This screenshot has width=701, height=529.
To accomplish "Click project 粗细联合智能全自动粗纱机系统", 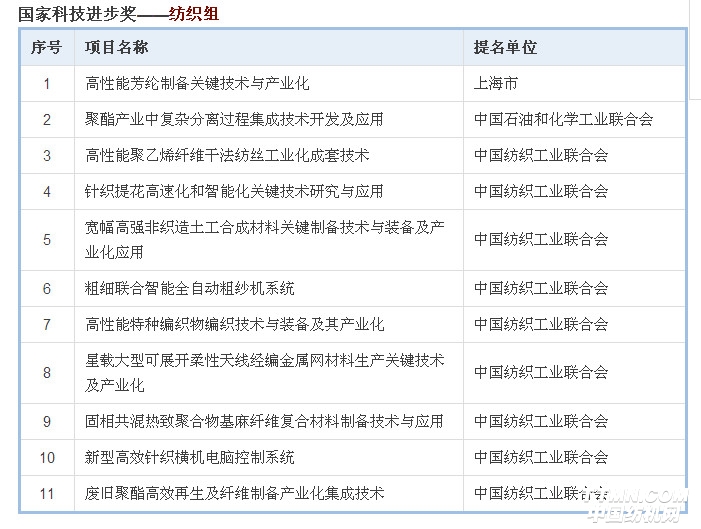I will [190, 289].
